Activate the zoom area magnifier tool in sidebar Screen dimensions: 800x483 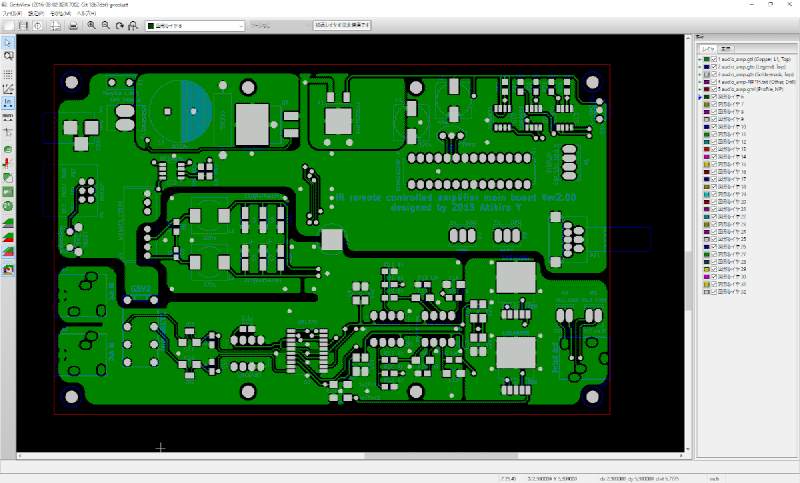[x=8, y=57]
